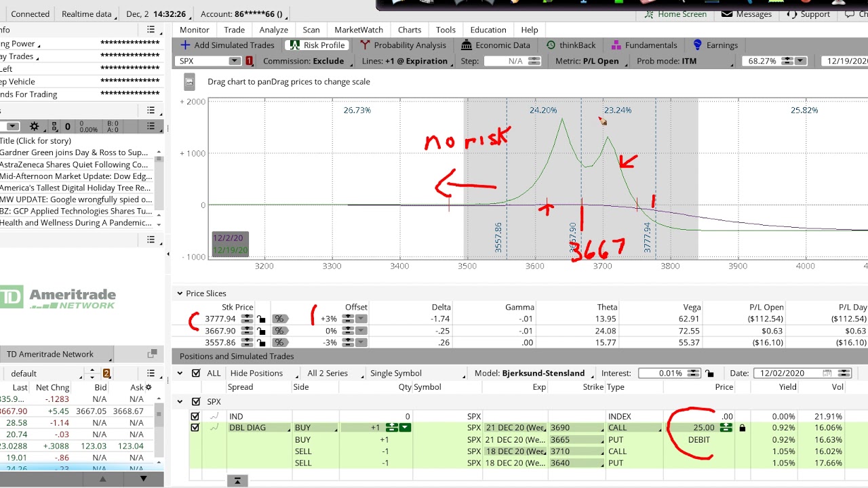
Task: Open the 3690 strike dropdown
Action: tap(576, 428)
